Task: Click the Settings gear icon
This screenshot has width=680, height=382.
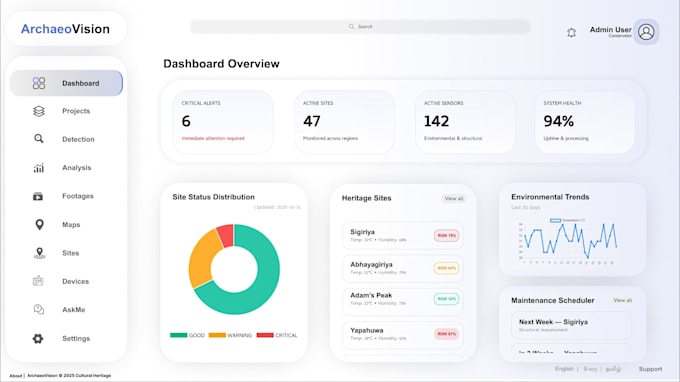Action: coord(38,338)
